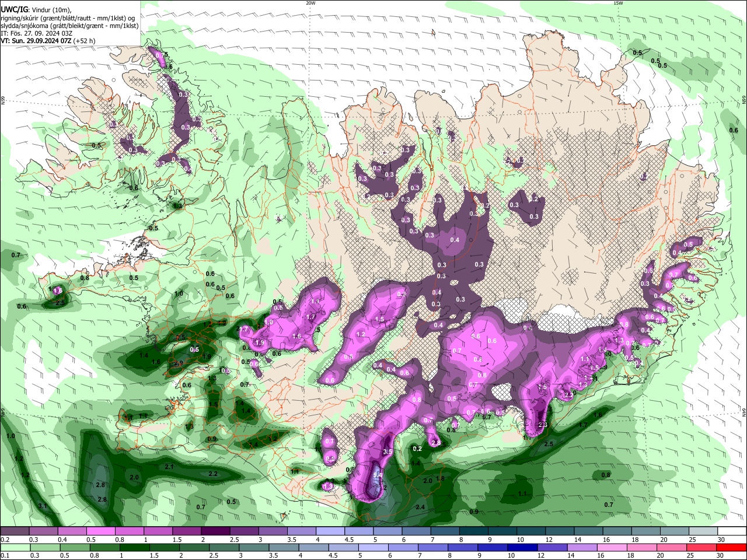The width and height of the screenshot is (747, 560).
Task: Click the valid time 'VT: Sun. 29.09.2024 07Z'
Action: tap(36, 41)
